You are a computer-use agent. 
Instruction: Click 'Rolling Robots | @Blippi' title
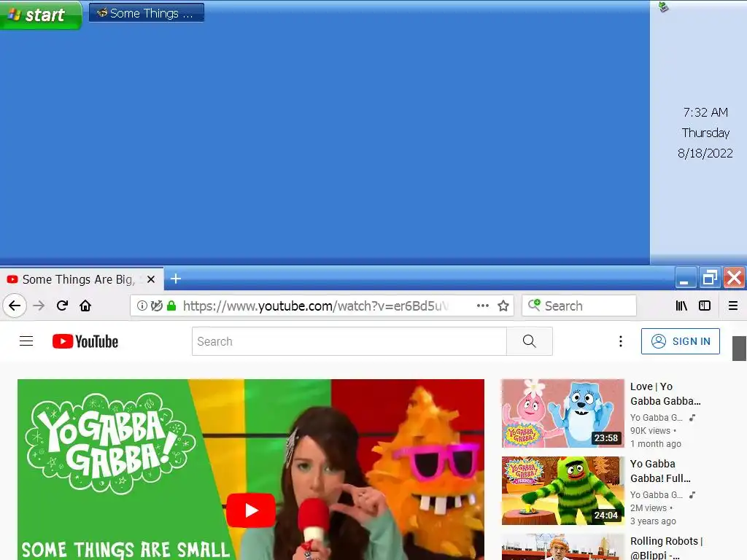point(666,548)
